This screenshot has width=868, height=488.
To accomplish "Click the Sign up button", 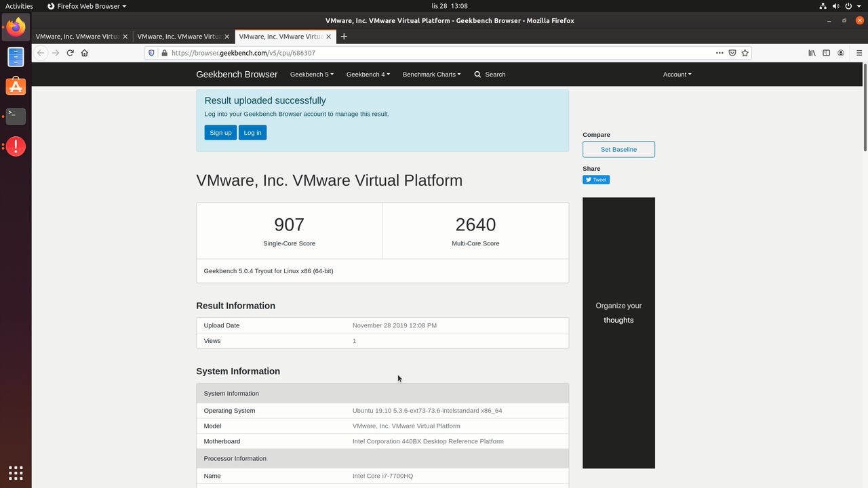I will tap(220, 133).
